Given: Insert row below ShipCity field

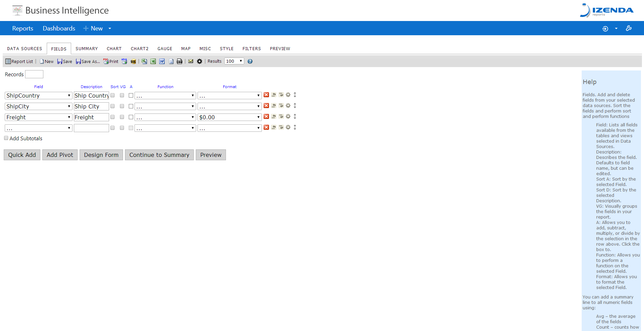Looking at the screenshot, I should pyautogui.click(x=281, y=106).
